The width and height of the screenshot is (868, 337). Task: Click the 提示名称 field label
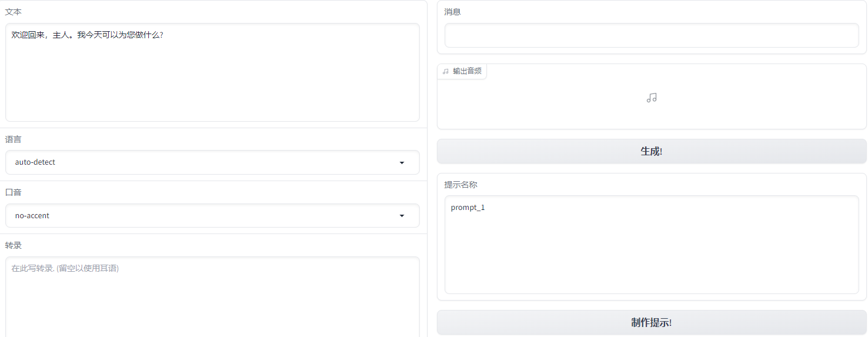tap(460, 185)
